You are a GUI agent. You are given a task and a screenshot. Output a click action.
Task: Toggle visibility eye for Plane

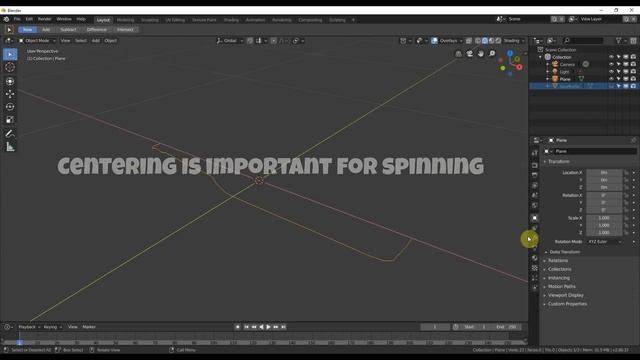tap(611, 79)
